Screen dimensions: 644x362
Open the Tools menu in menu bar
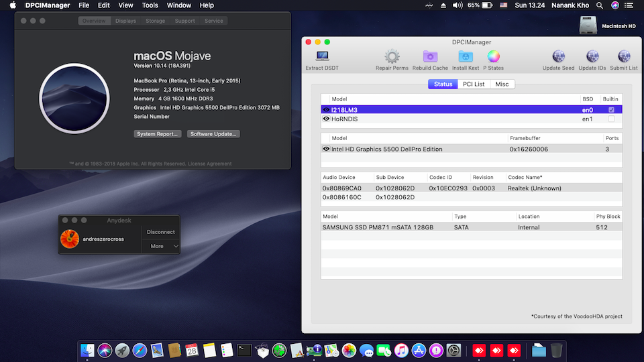pos(150,5)
